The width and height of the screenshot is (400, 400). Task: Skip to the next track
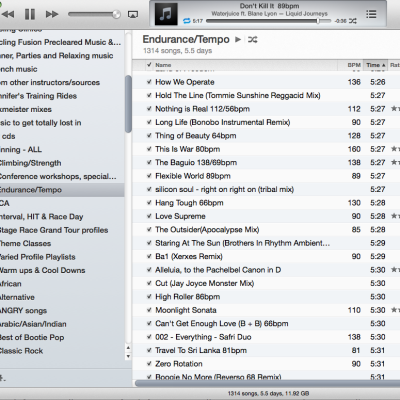(x=52, y=14)
